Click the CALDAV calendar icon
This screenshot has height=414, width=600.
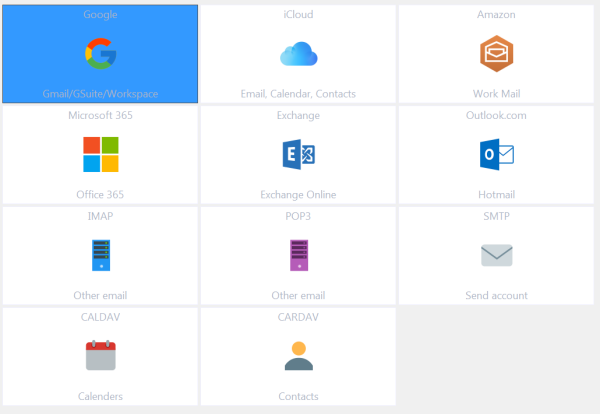pyautogui.click(x=101, y=355)
